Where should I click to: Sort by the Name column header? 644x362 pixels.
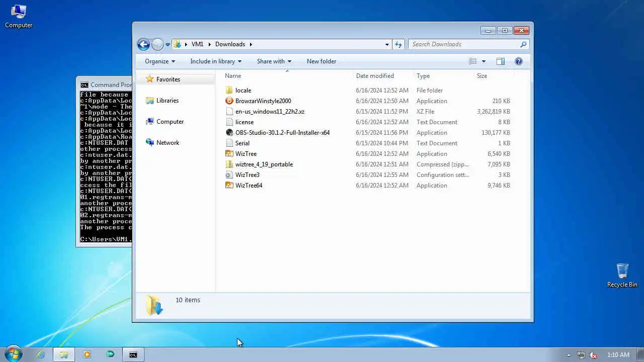click(287, 76)
